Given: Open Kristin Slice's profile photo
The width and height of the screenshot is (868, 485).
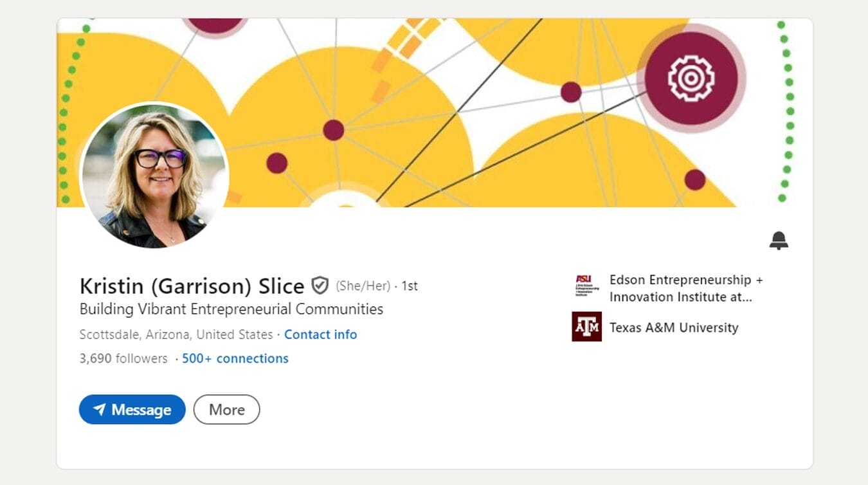Looking at the screenshot, I should [x=154, y=175].
